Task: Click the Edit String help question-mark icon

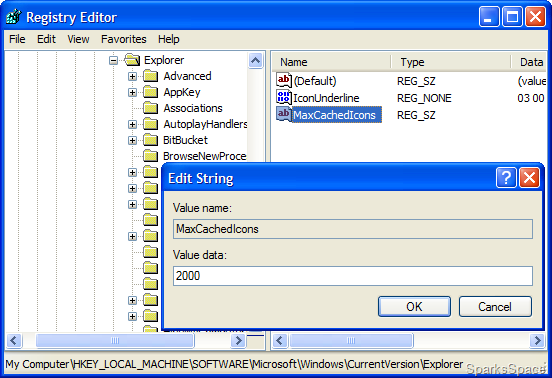Action: coord(506,177)
